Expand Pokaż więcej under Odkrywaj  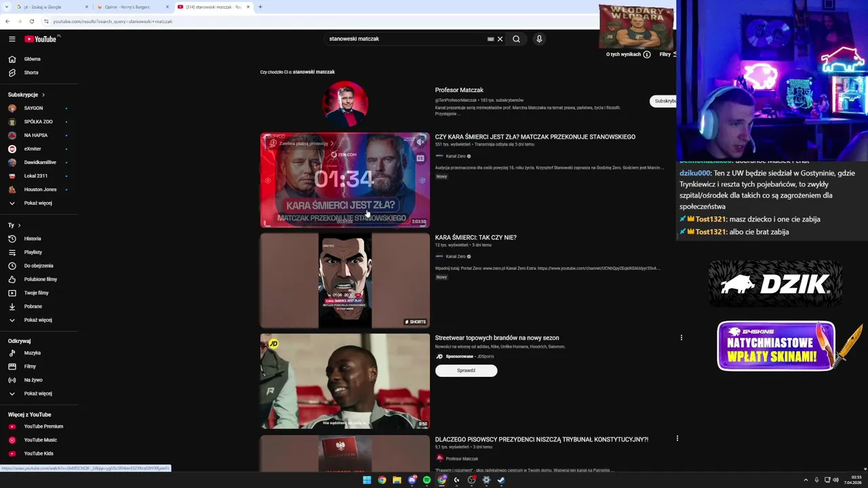point(39,393)
